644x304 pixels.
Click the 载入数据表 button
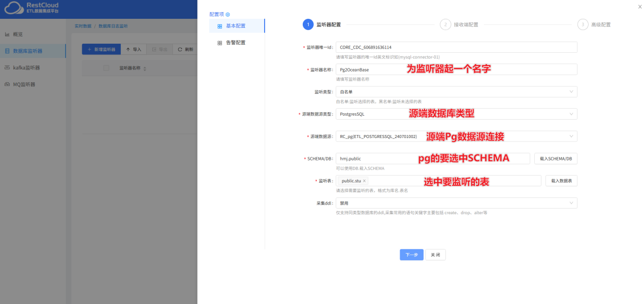(561, 181)
